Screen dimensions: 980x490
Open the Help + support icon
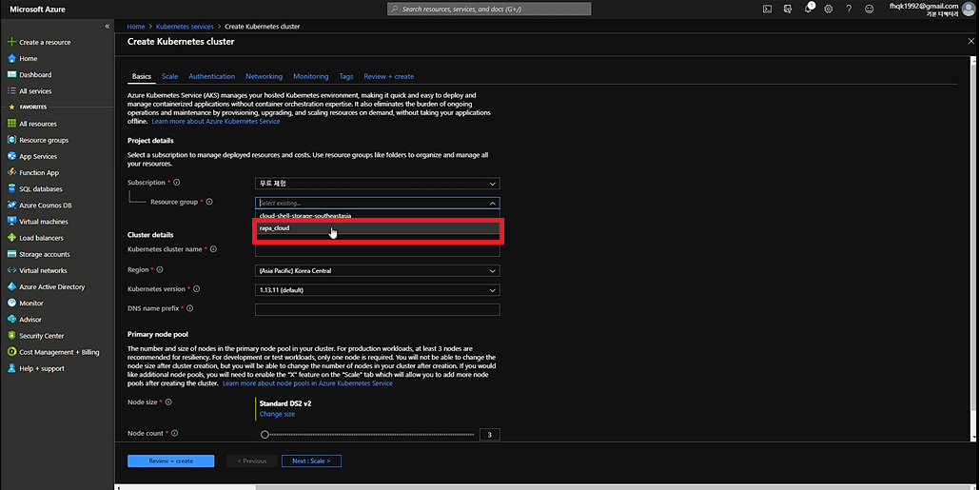click(x=11, y=368)
